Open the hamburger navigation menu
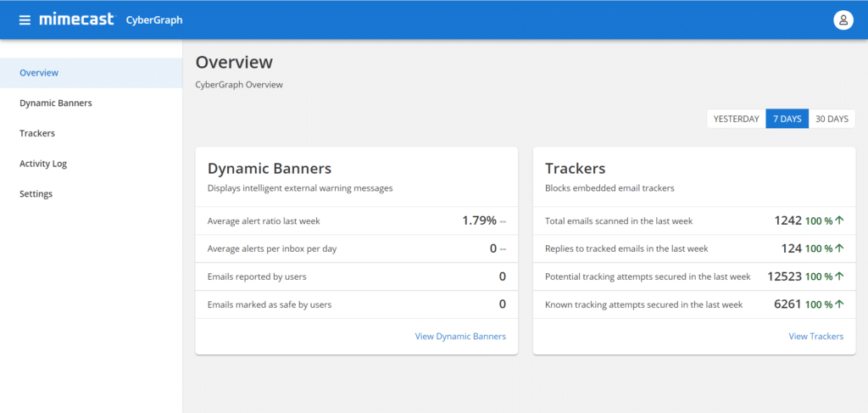 click(25, 20)
